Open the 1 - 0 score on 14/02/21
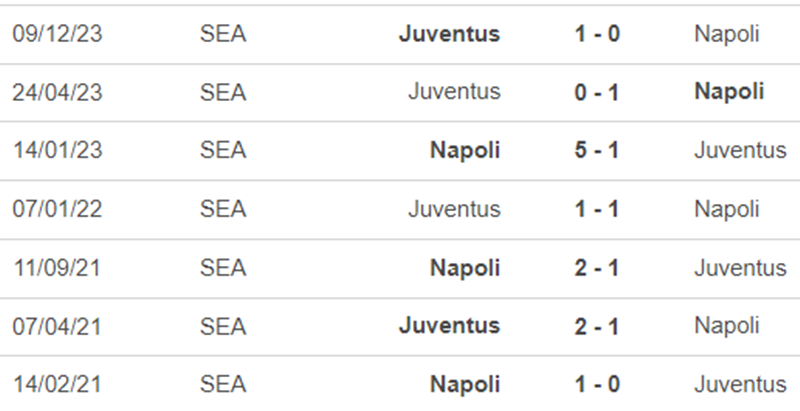Image resolution: width=800 pixels, height=411 pixels. coord(597,384)
